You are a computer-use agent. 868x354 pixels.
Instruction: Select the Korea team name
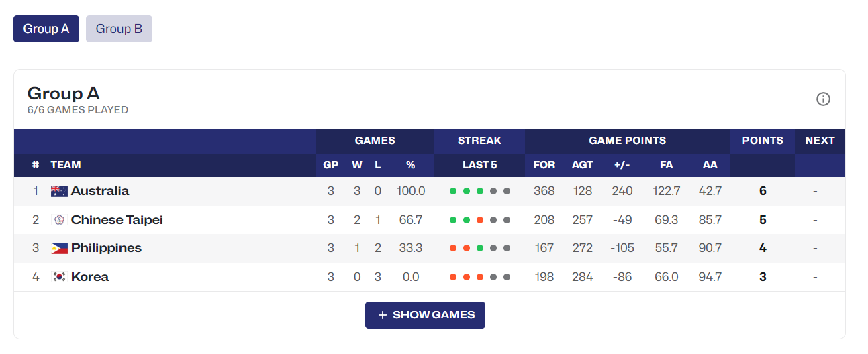[x=90, y=277]
